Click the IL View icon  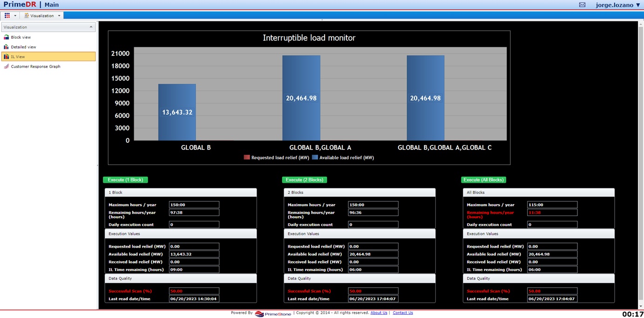[x=6, y=56]
